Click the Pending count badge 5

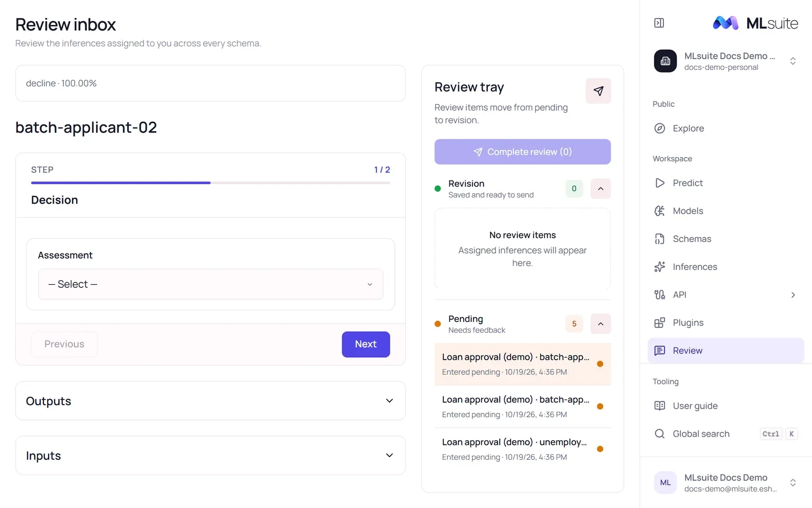(x=574, y=324)
